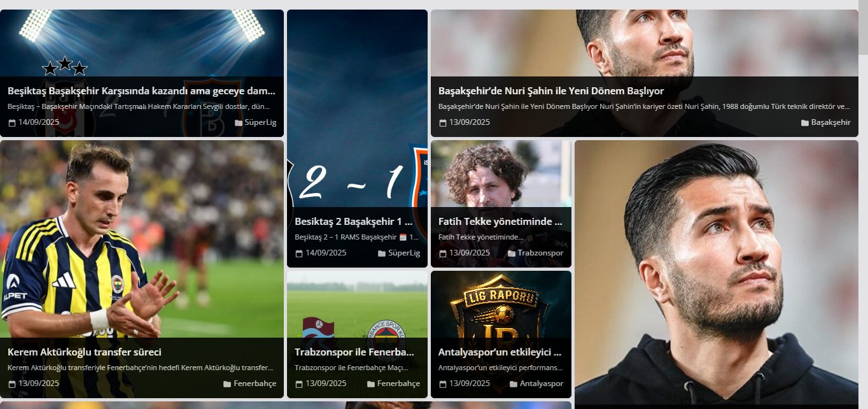Viewport: 868px width, 409px height.
Task: Click the folder icon beside Başakşehir category
Action: coord(804,123)
